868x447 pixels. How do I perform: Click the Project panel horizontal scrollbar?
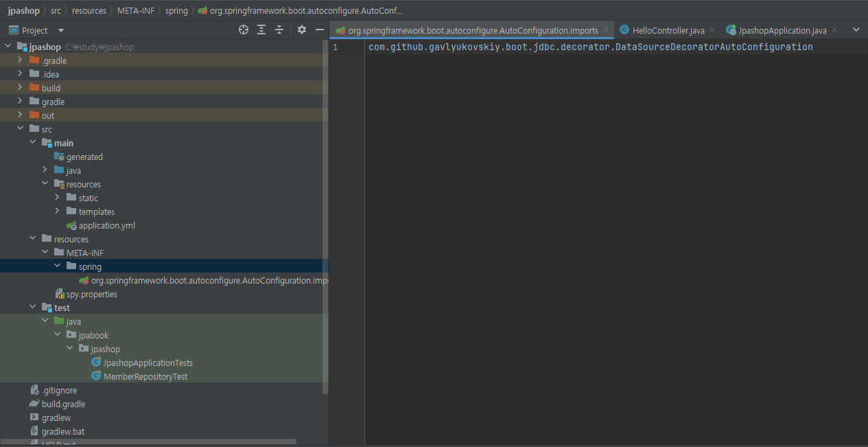point(148,443)
